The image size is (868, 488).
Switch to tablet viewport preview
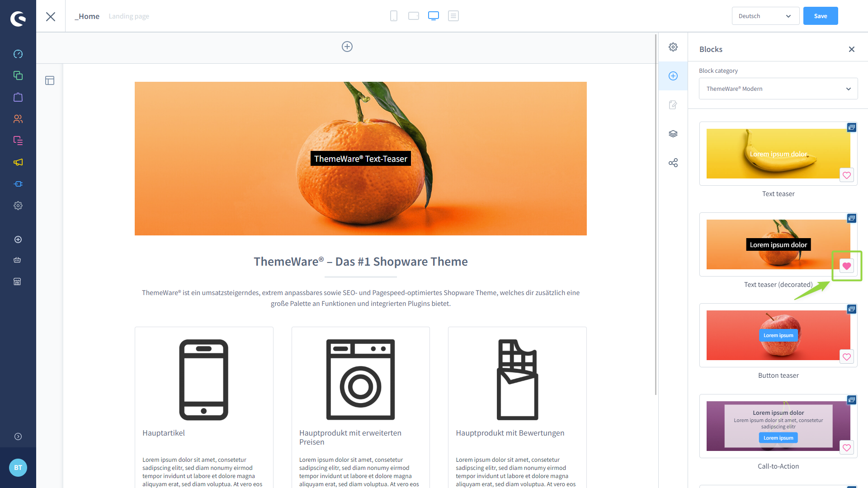414,16
